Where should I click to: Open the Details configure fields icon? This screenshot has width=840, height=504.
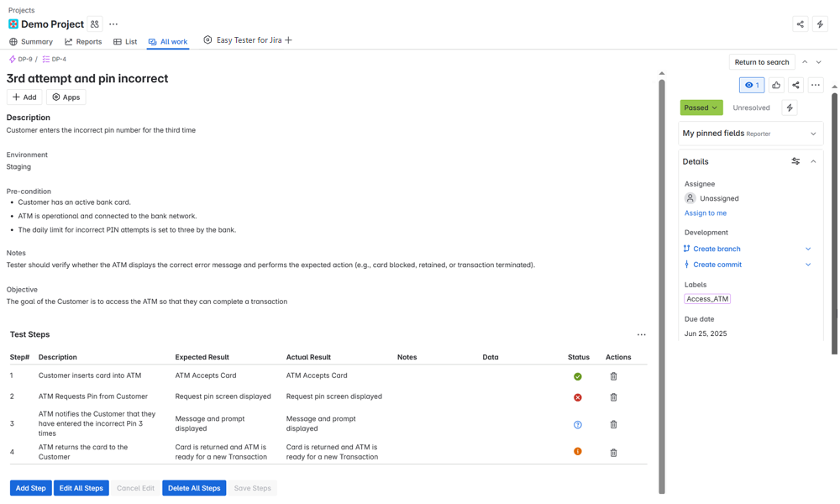(796, 161)
